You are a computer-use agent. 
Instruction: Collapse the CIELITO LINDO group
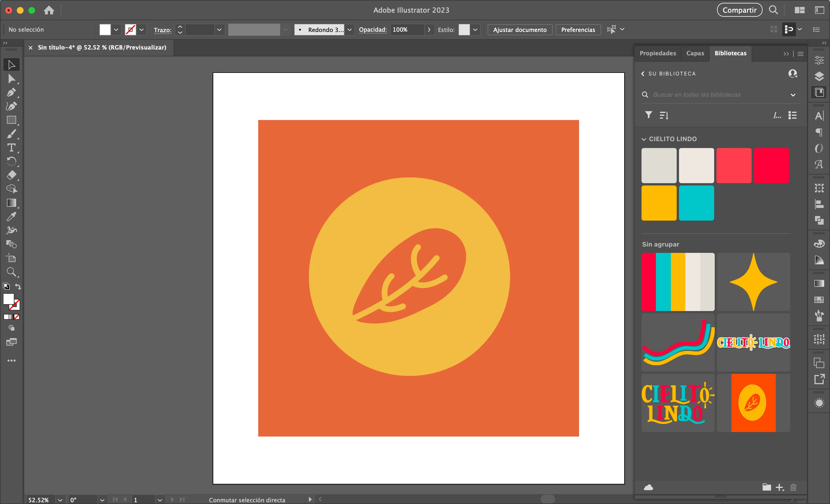(x=644, y=139)
